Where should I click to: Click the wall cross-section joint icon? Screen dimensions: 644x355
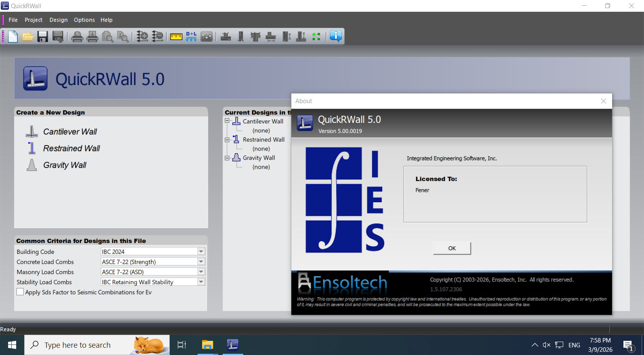point(255,36)
